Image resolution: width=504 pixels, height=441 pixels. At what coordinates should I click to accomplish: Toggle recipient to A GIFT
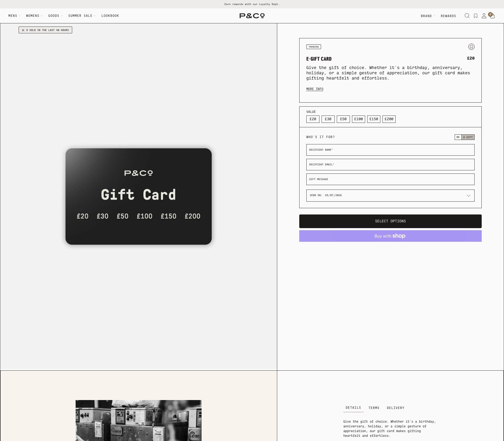(x=468, y=137)
